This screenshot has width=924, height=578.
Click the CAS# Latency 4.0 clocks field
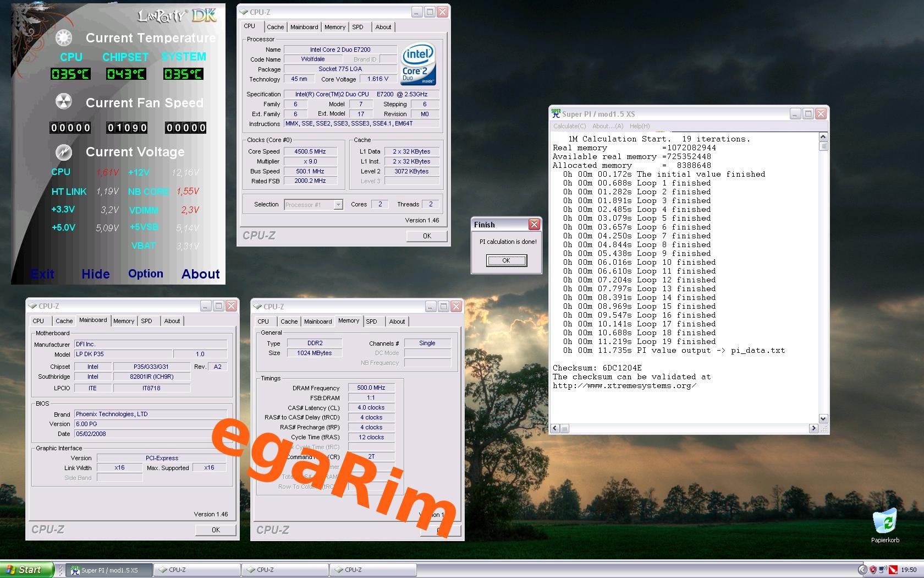coord(371,407)
